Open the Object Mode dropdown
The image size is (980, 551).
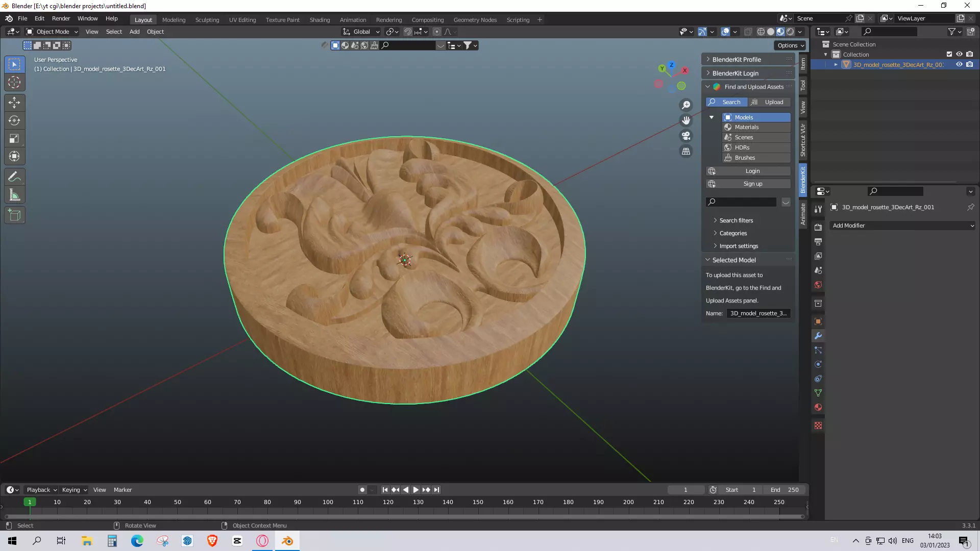pos(52,32)
